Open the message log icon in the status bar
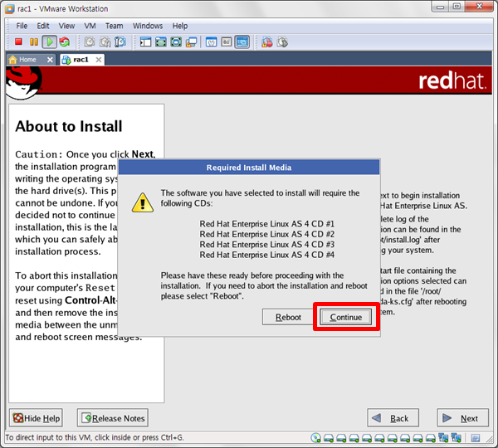The width and height of the screenshot is (498, 448). [476, 438]
